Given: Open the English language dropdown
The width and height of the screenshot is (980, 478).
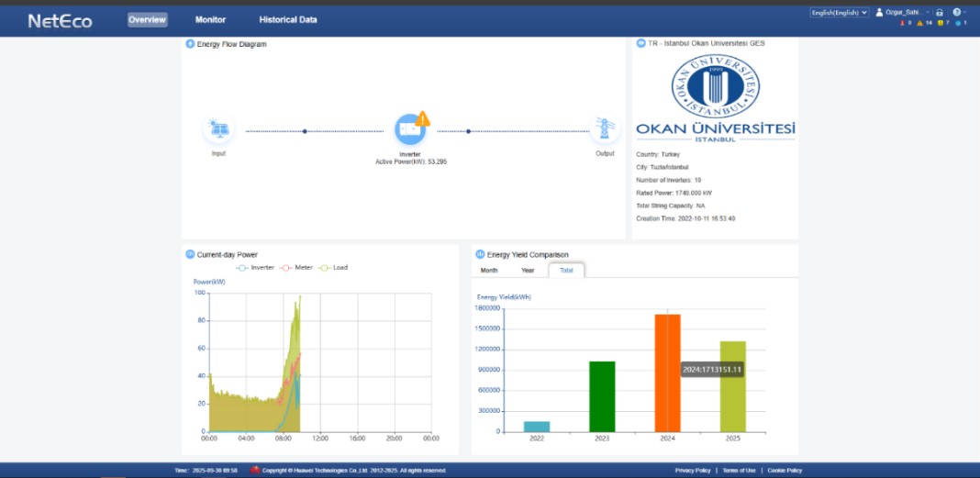Looking at the screenshot, I should (x=840, y=12).
